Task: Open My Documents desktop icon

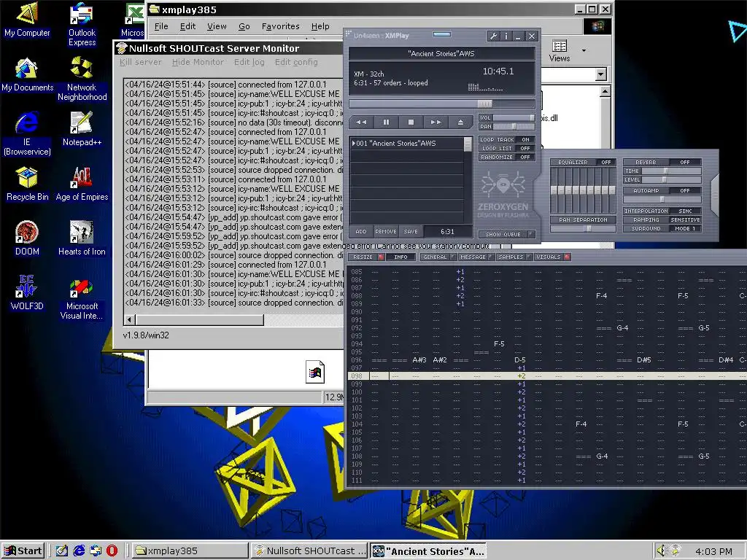Action: coord(27,75)
